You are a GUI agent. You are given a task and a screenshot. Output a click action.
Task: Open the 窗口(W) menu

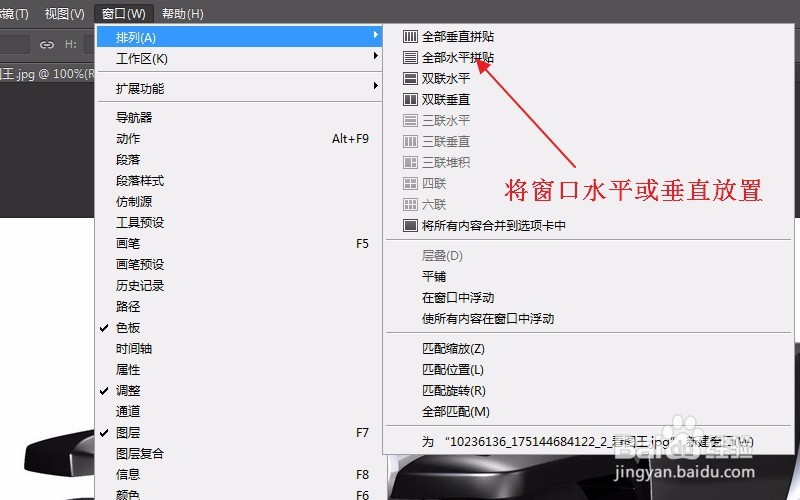[x=123, y=14]
